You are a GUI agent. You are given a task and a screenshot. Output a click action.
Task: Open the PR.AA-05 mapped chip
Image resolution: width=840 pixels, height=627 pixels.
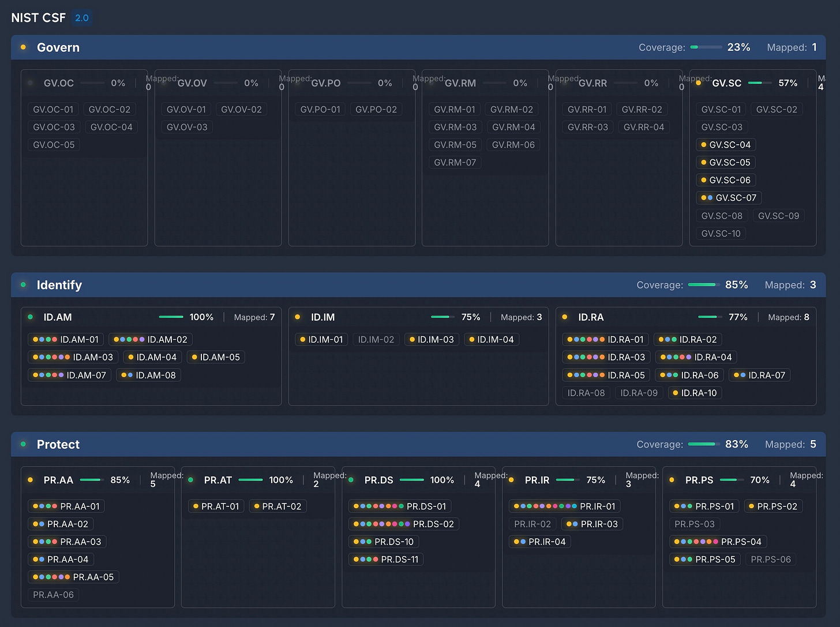73,577
